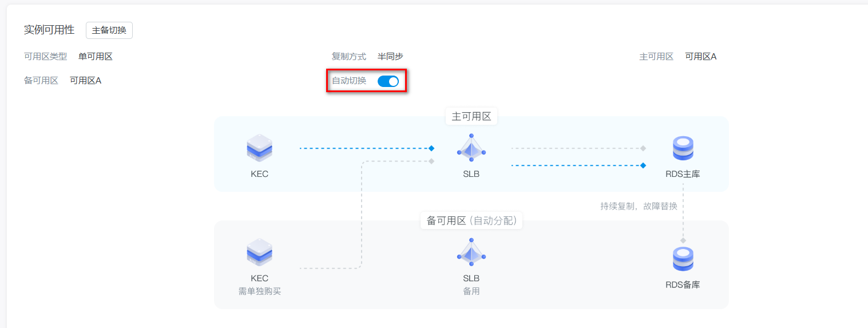Click the 可用区A value beside 备可用区
The height and width of the screenshot is (328, 868).
[86, 81]
